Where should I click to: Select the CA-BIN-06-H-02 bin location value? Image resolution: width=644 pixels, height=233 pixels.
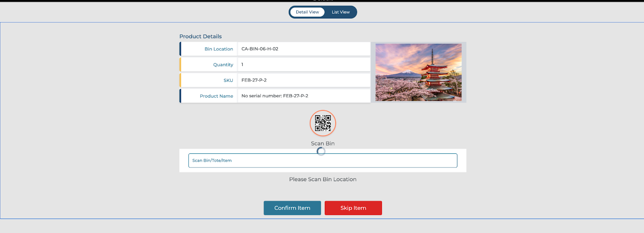click(260, 49)
